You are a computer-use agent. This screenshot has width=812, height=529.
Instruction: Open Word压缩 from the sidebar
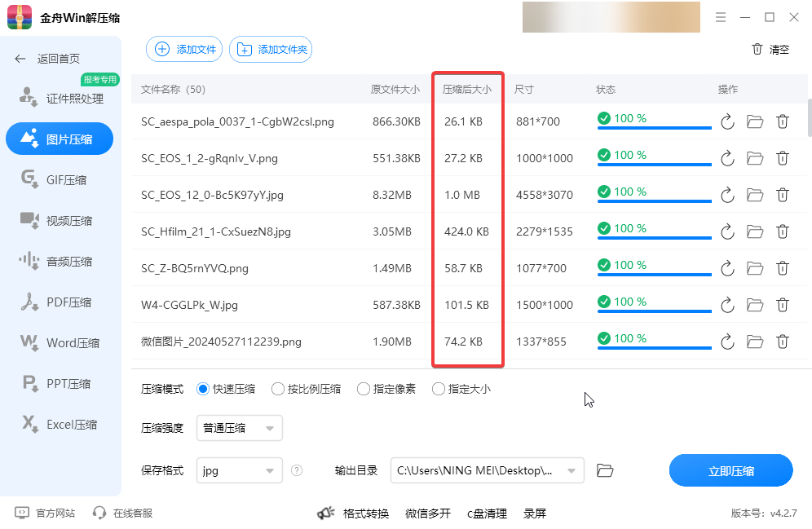coord(60,342)
